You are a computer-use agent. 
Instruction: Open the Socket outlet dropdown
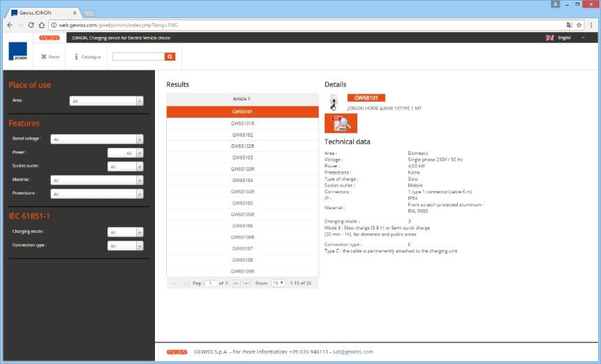pos(126,167)
